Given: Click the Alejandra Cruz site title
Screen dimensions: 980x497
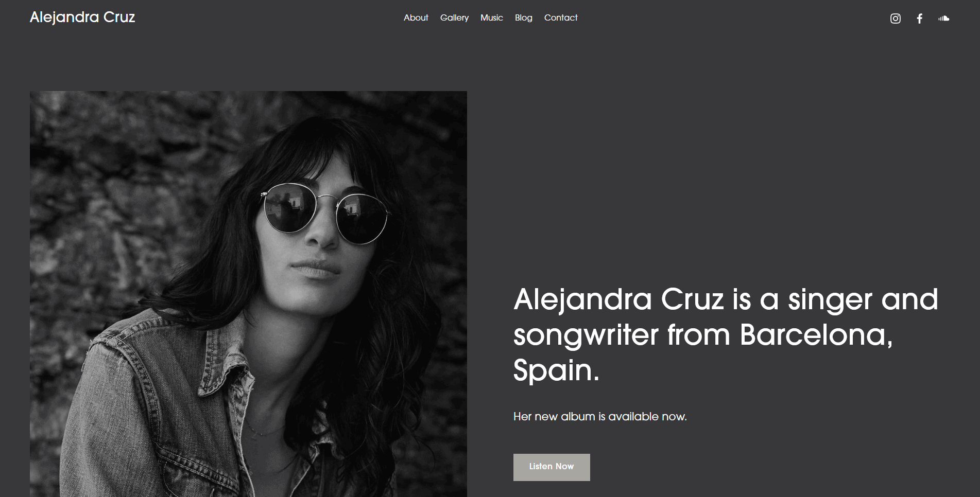Looking at the screenshot, I should pos(82,17).
